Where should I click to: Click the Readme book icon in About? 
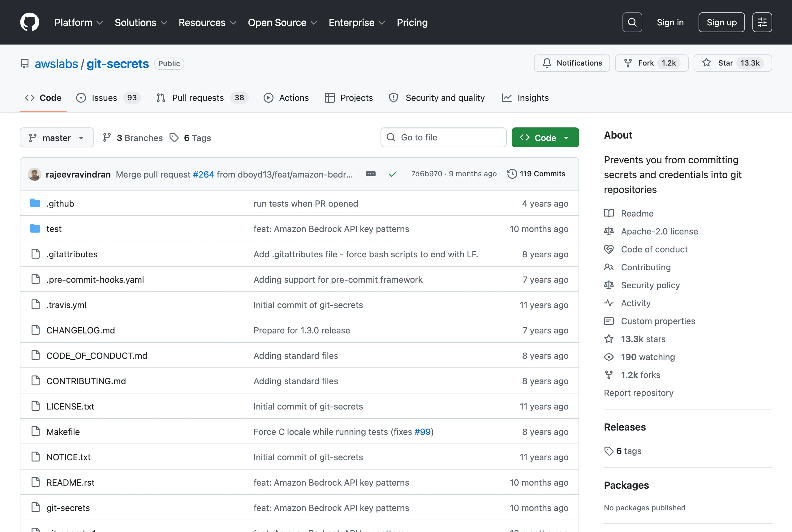[609, 213]
